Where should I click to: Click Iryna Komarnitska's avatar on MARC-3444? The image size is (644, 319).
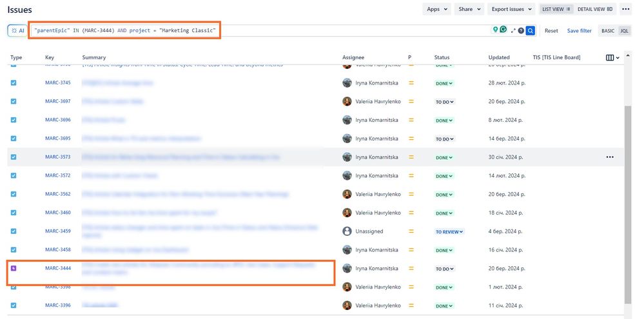[x=347, y=269]
